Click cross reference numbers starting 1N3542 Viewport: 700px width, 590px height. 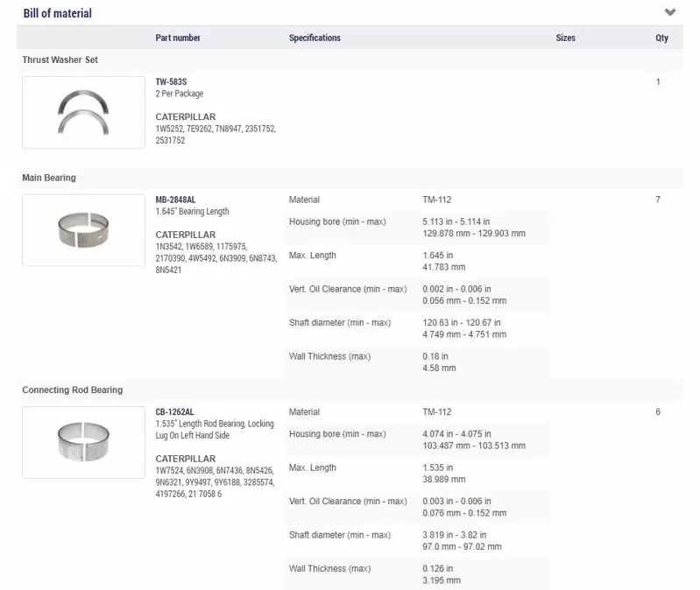click(x=216, y=258)
